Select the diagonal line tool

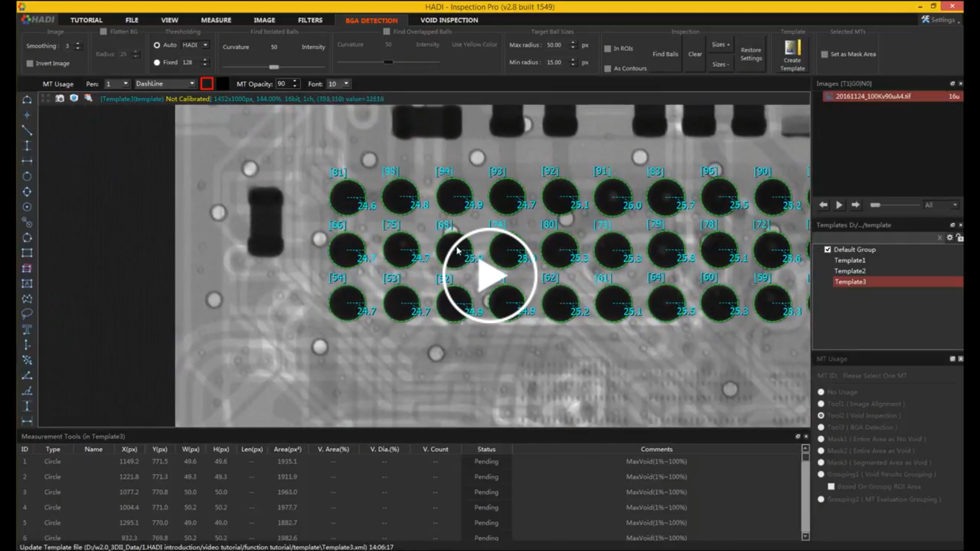pos(27,130)
